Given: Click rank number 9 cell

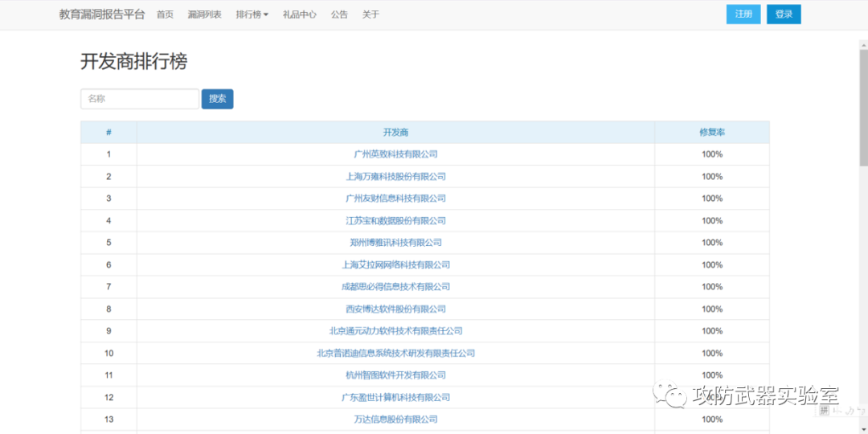Looking at the screenshot, I should point(108,331).
